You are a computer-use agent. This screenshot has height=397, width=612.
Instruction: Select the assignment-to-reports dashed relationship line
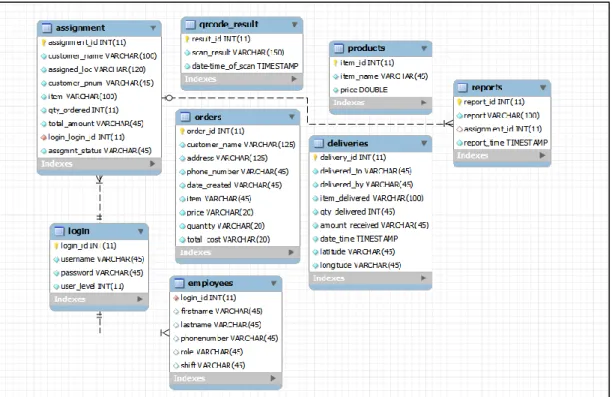(x=308, y=111)
